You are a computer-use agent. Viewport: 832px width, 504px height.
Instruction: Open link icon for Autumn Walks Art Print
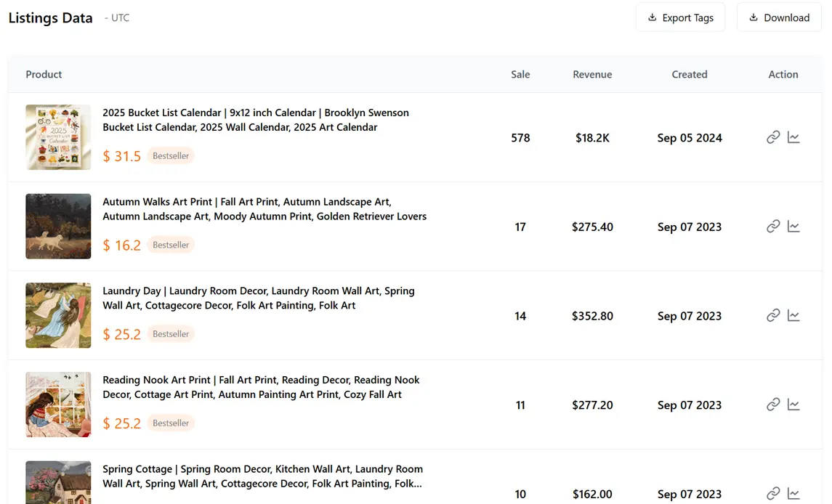pyautogui.click(x=773, y=227)
